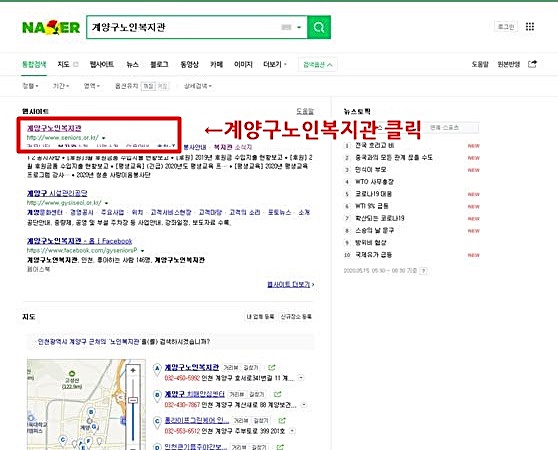Switch to the 동영상 tab

[189, 64]
